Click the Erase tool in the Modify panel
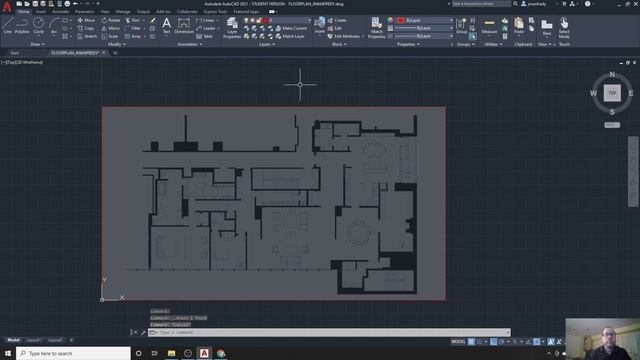This screenshot has height=360, width=640. (x=153, y=20)
